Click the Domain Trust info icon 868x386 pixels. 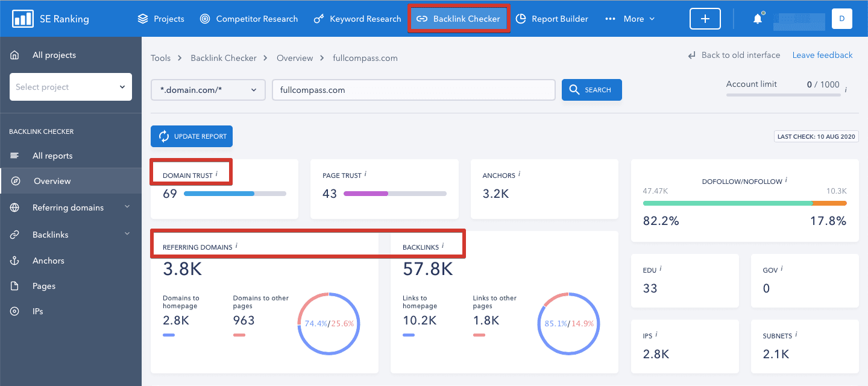pos(216,174)
